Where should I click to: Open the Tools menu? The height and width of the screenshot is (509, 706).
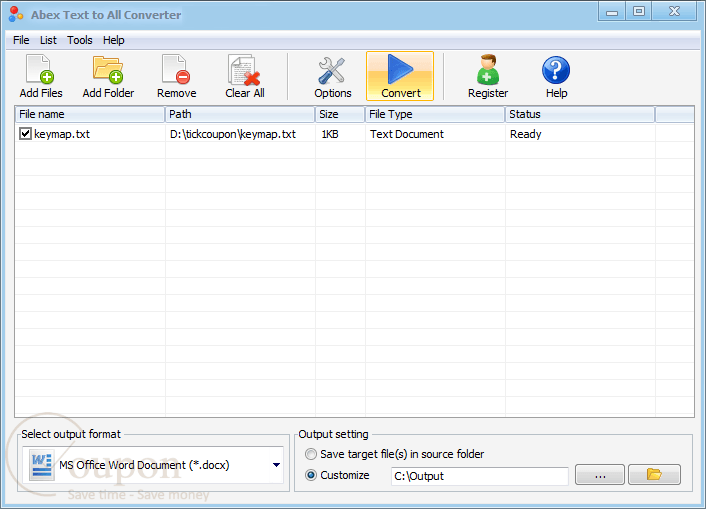(80, 40)
